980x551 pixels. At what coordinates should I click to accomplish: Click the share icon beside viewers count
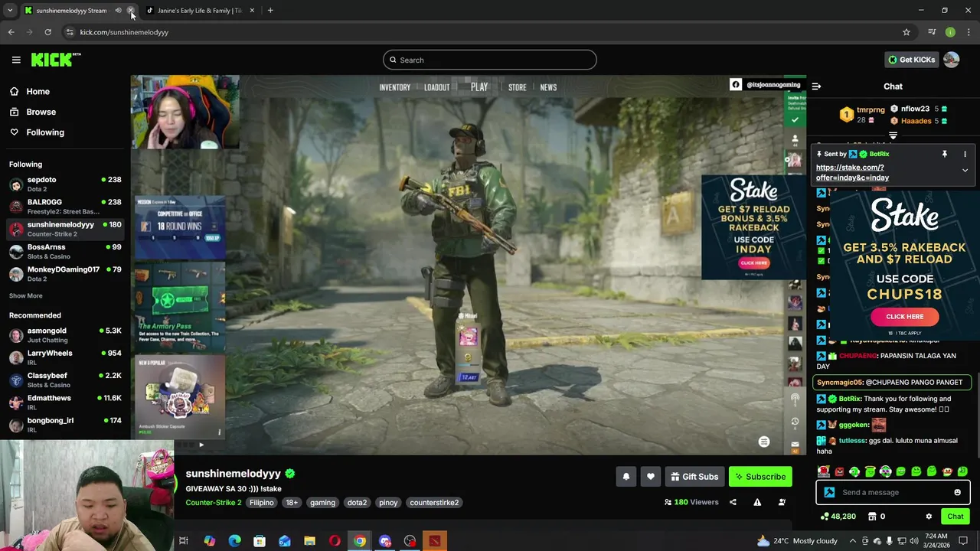733,502
